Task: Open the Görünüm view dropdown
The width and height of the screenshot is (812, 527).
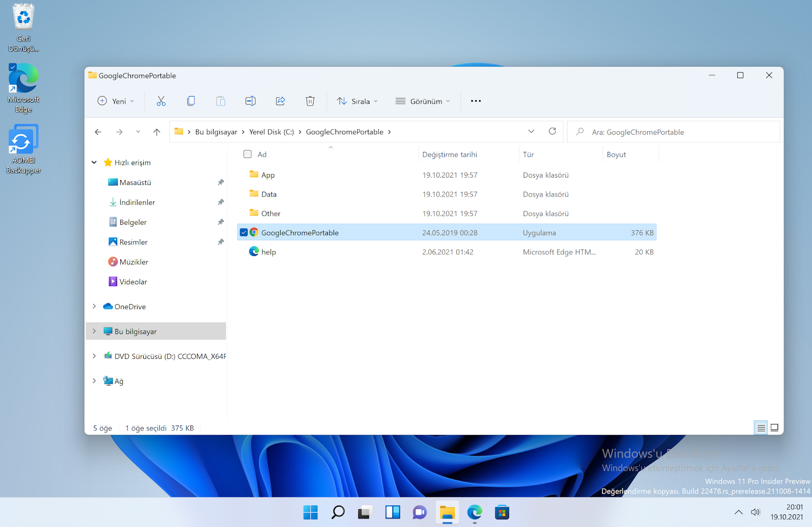Action: [x=423, y=101]
